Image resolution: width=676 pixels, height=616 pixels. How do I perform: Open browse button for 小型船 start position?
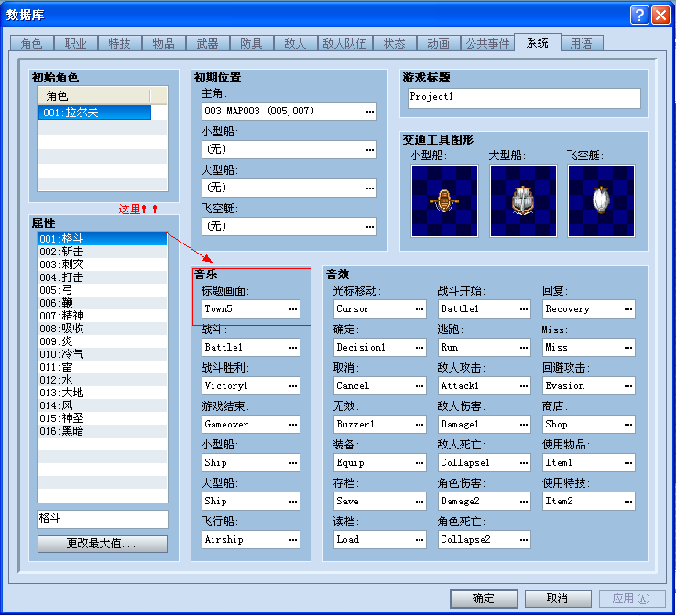(x=370, y=150)
